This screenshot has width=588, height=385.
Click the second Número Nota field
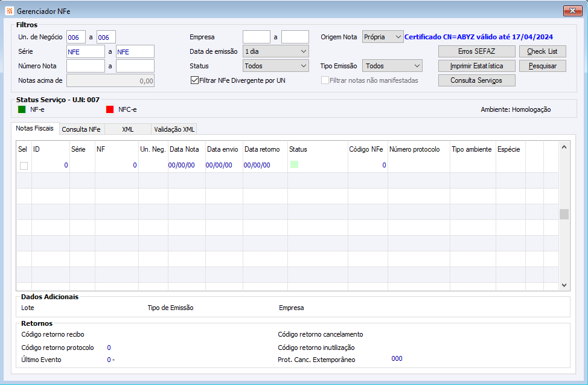pos(135,66)
